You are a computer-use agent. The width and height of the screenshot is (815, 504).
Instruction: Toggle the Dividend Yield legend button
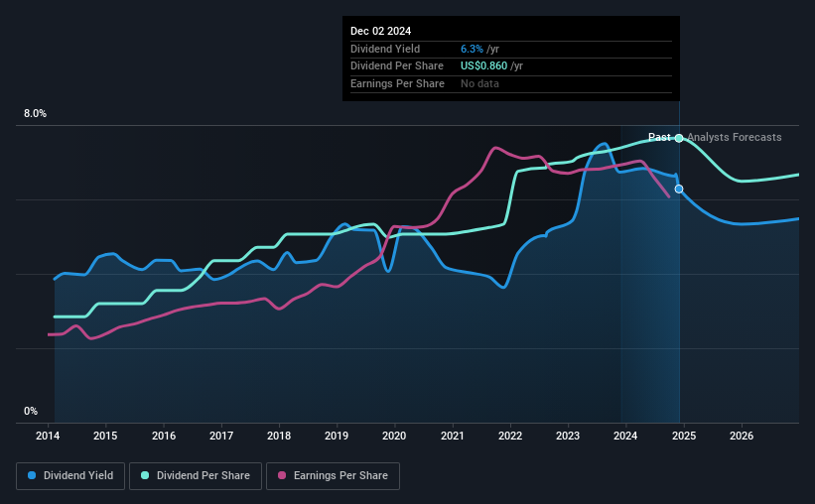[x=70, y=476]
